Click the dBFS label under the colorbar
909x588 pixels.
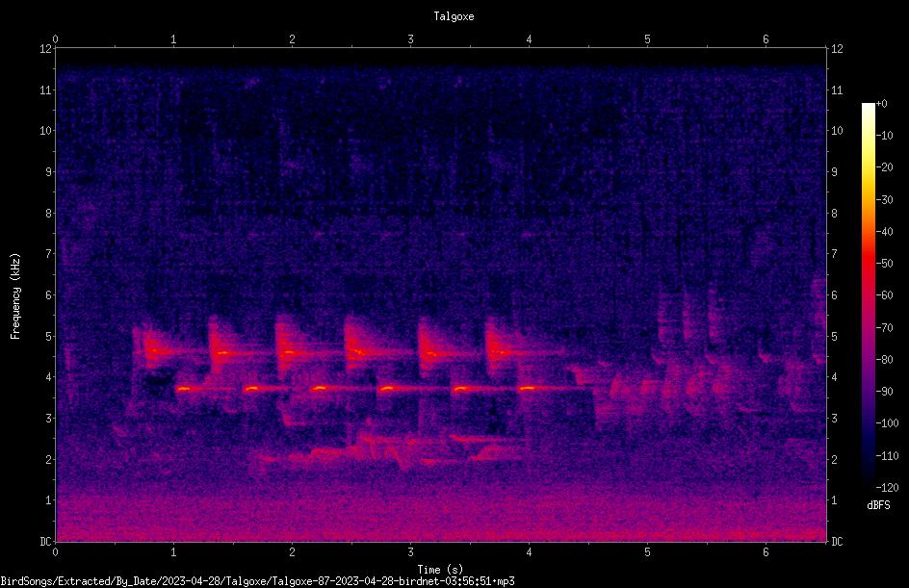[878, 505]
